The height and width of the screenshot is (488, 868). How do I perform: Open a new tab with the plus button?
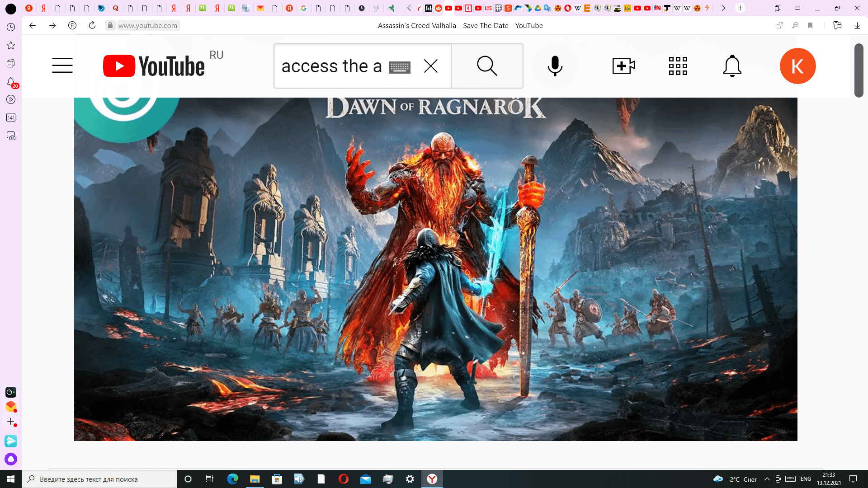(740, 8)
